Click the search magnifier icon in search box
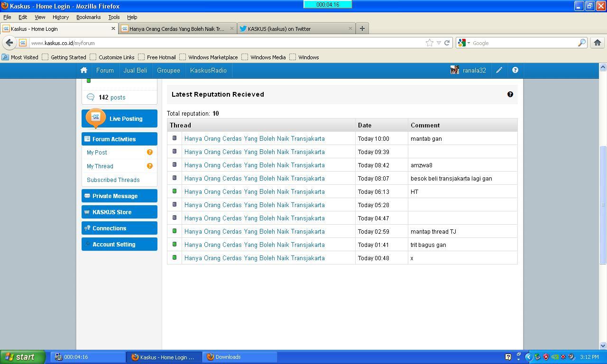This screenshot has height=364, width=607. click(581, 43)
